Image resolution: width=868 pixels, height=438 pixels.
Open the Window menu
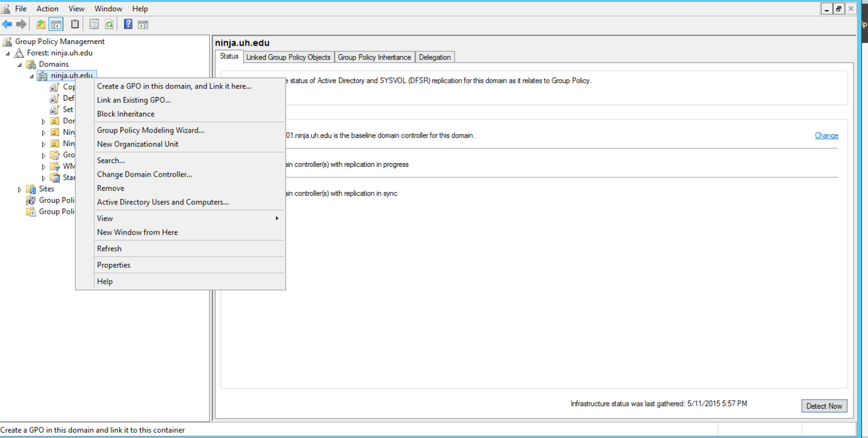click(108, 9)
